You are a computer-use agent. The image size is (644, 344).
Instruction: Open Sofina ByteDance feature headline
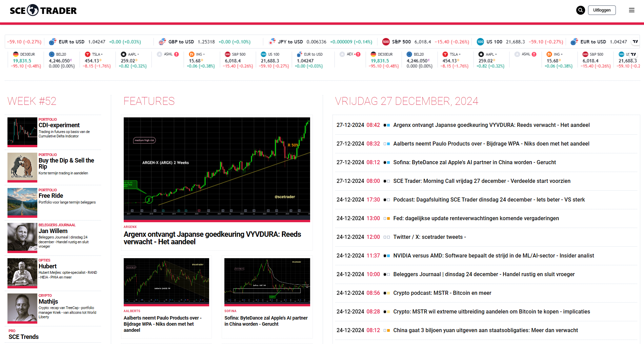(266, 321)
